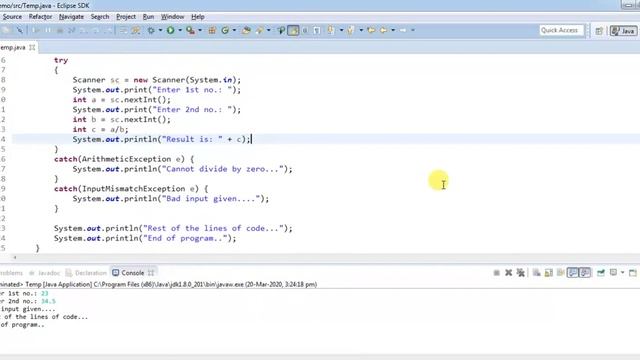
Task: Go to last edit location
Action: pos(371,30)
